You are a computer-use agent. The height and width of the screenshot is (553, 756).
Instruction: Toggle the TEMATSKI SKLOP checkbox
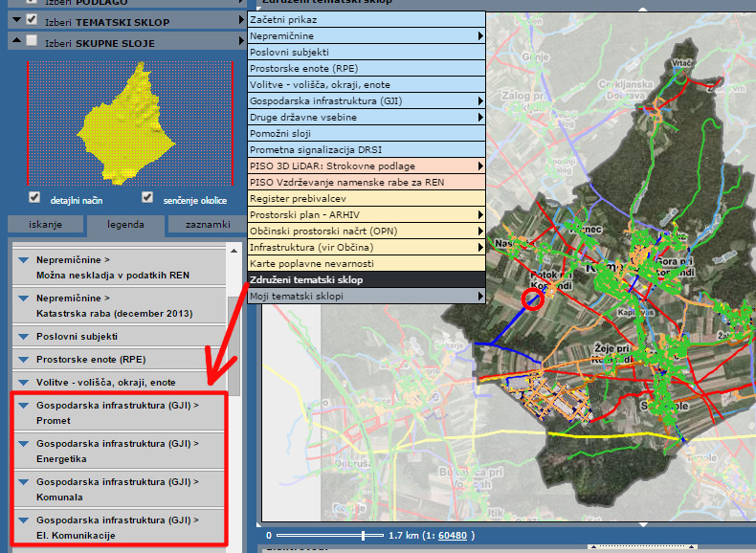pos(33,19)
